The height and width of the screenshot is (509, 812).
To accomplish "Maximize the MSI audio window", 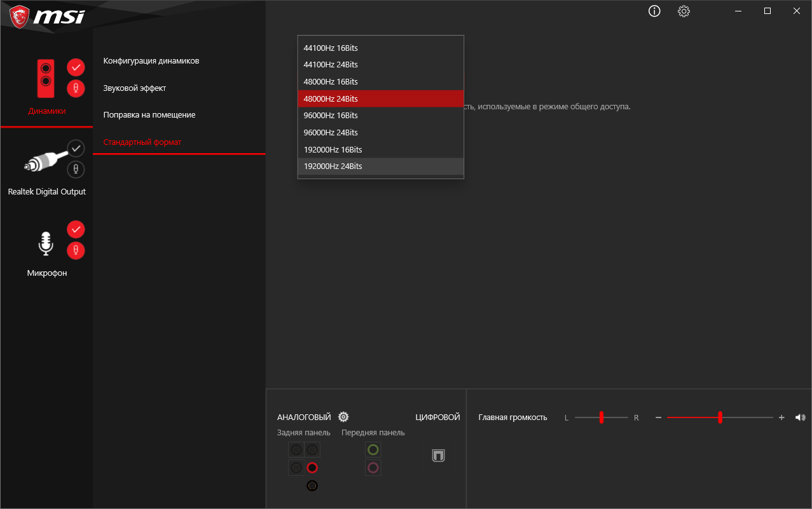I will click(767, 11).
